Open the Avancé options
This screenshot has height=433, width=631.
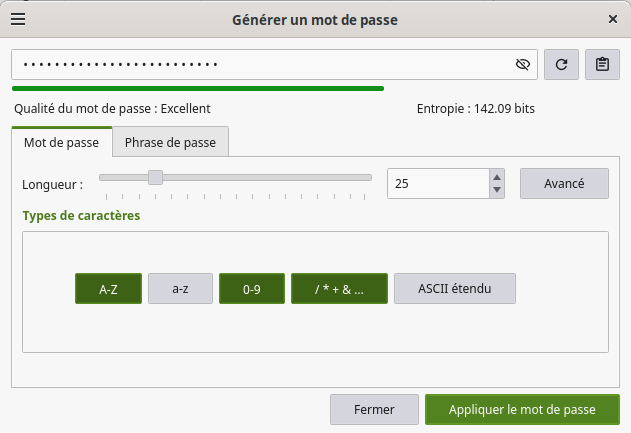(x=564, y=183)
